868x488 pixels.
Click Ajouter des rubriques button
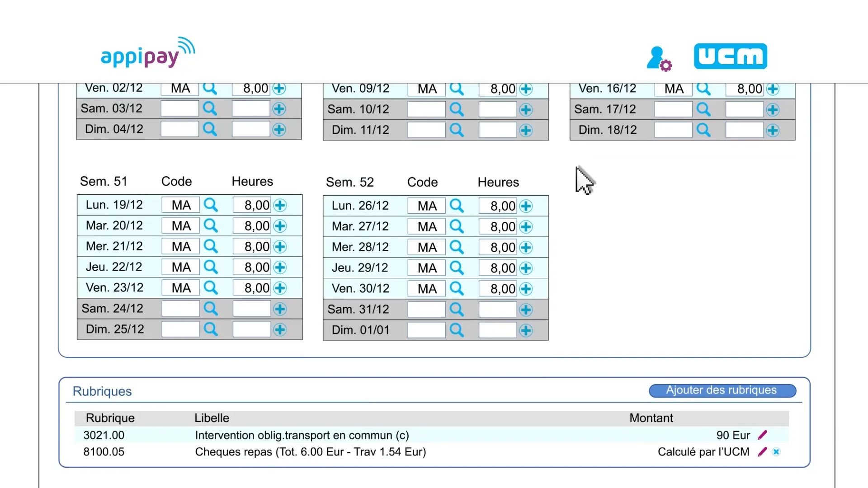(x=722, y=390)
